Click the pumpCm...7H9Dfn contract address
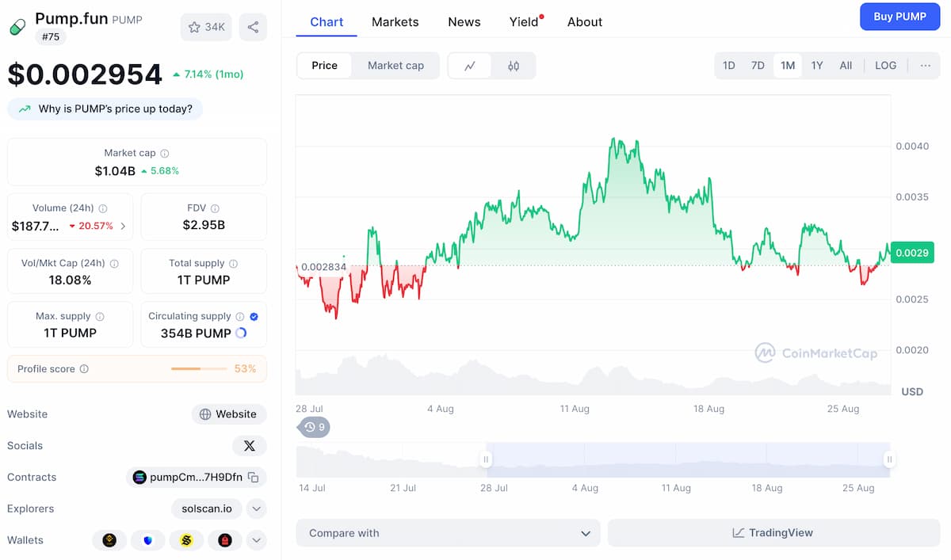 click(196, 477)
